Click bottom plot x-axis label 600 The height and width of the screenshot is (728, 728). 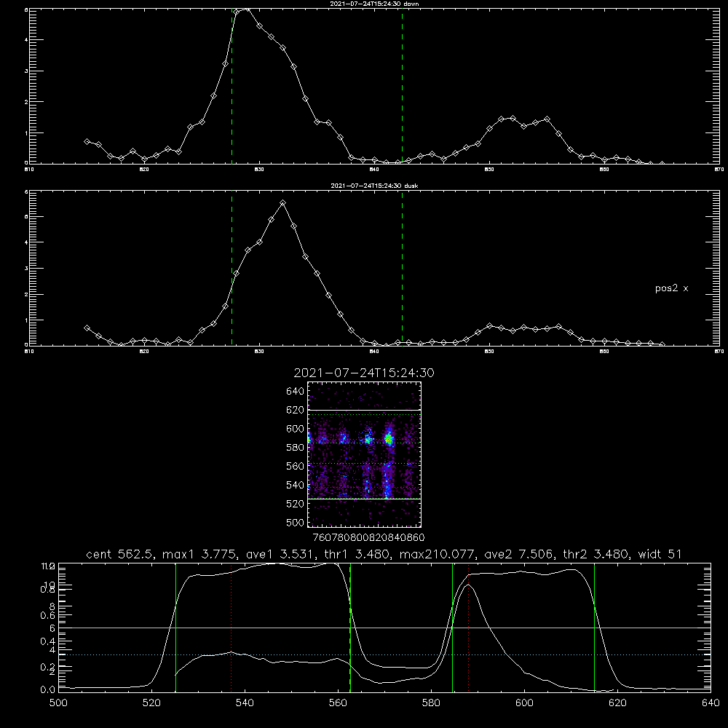(x=525, y=703)
